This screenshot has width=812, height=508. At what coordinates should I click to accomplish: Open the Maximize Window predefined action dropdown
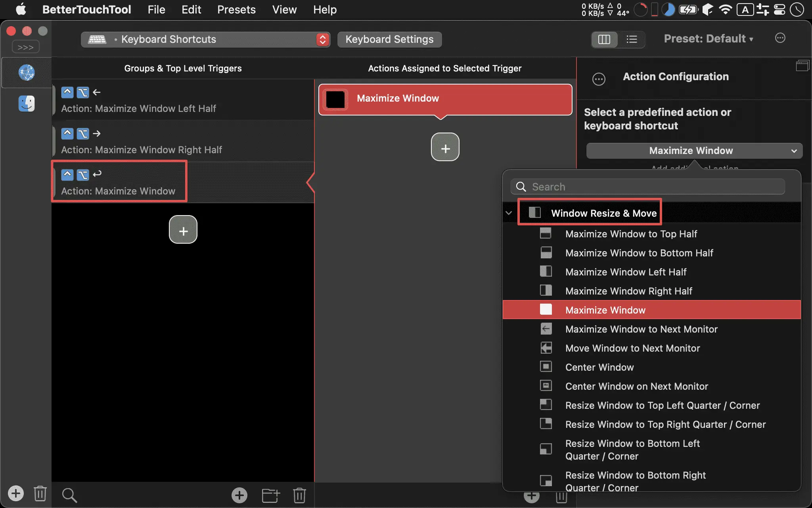click(694, 151)
